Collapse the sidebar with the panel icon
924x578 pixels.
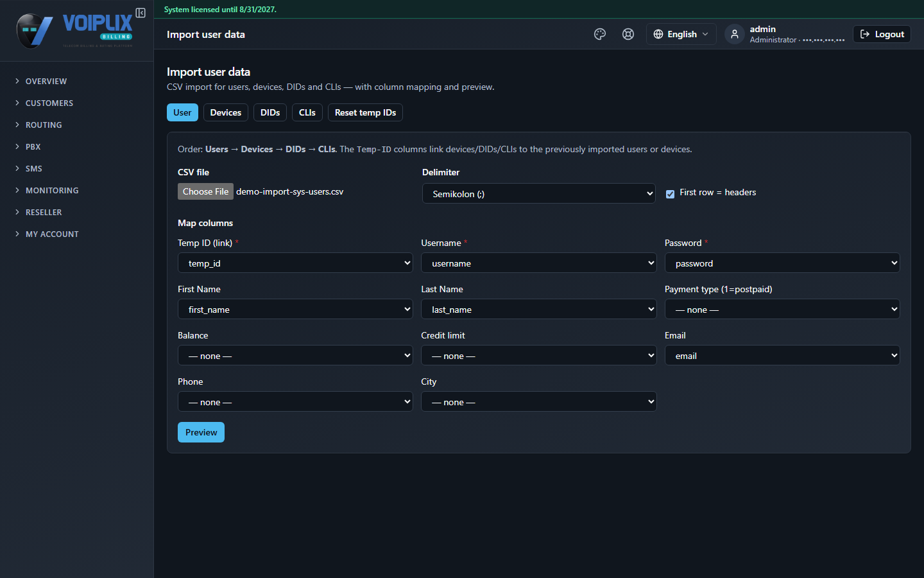(141, 13)
